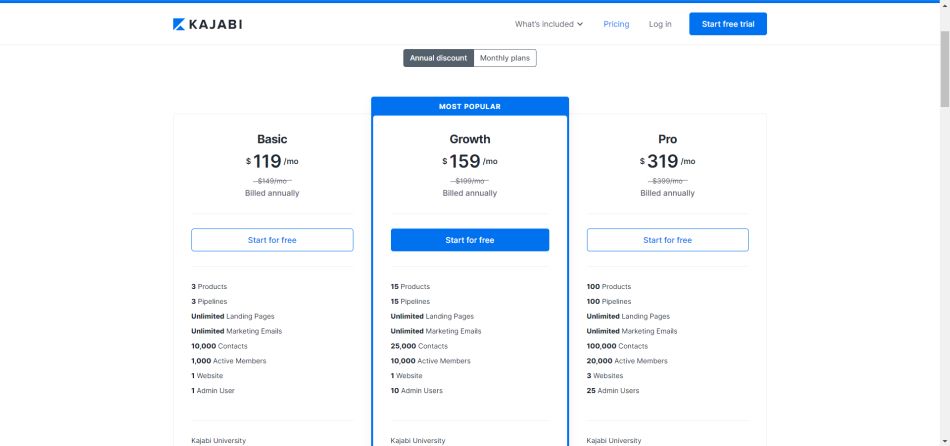Click the MOST POPULAR banner
This screenshot has width=950, height=446.
click(470, 107)
